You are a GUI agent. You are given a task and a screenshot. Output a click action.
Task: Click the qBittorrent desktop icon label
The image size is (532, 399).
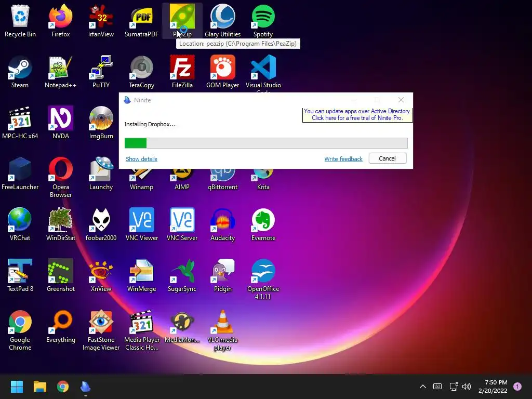[x=222, y=187]
